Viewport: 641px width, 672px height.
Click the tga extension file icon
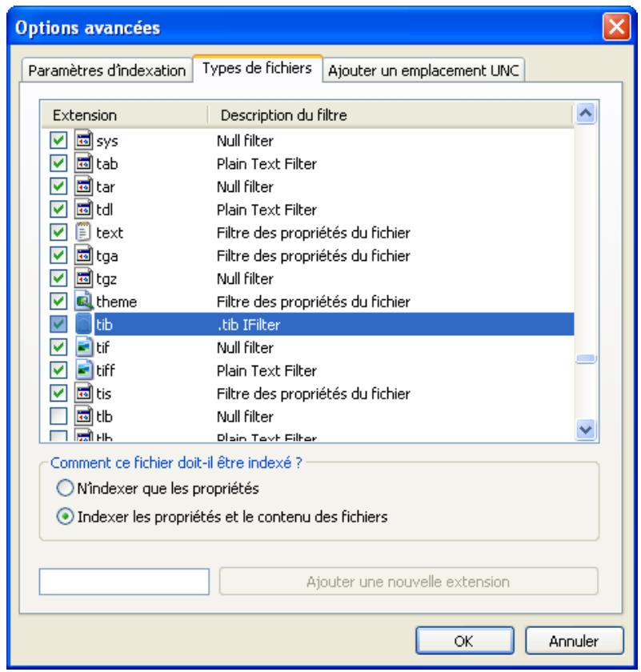[x=83, y=255]
